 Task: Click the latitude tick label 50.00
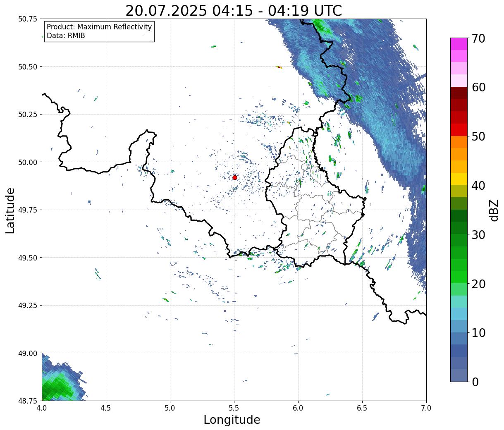(28, 162)
